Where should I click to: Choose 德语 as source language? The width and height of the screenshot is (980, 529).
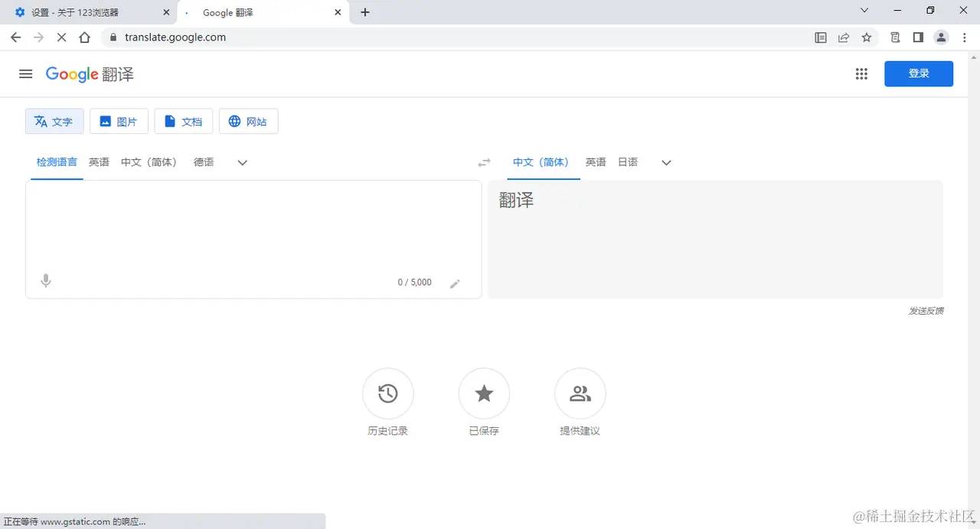point(203,162)
